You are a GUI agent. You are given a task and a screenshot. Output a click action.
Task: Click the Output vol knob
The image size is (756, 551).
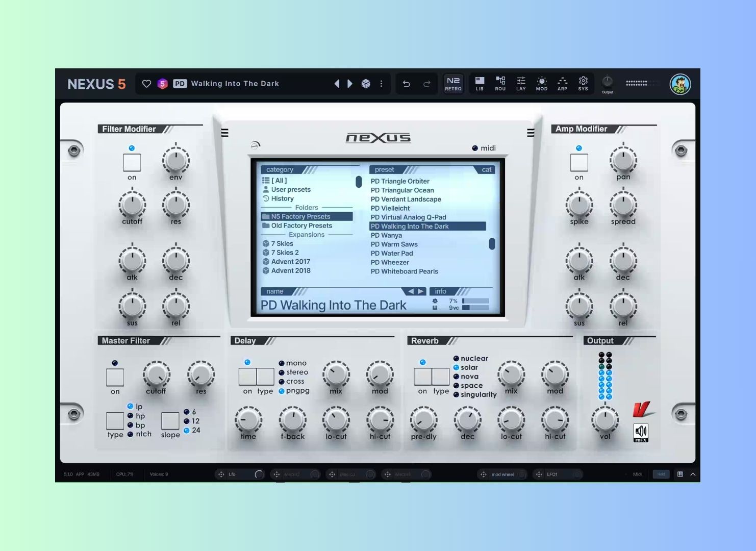[605, 420]
